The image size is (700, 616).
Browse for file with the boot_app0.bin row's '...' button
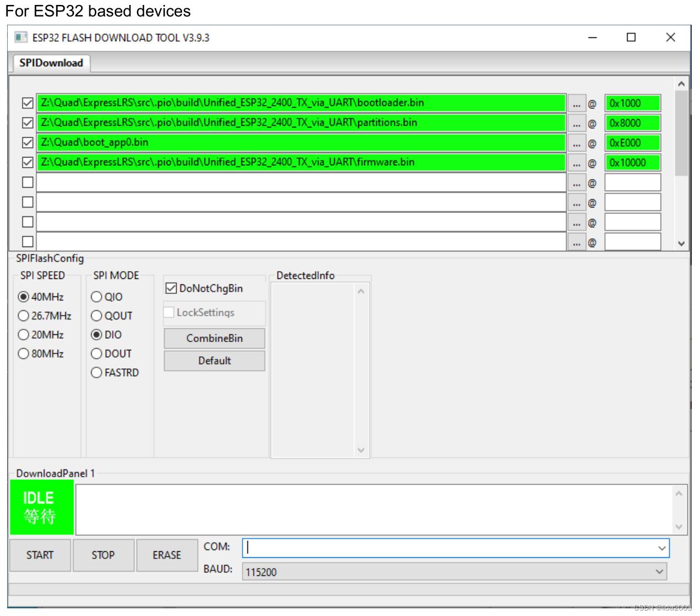577,143
